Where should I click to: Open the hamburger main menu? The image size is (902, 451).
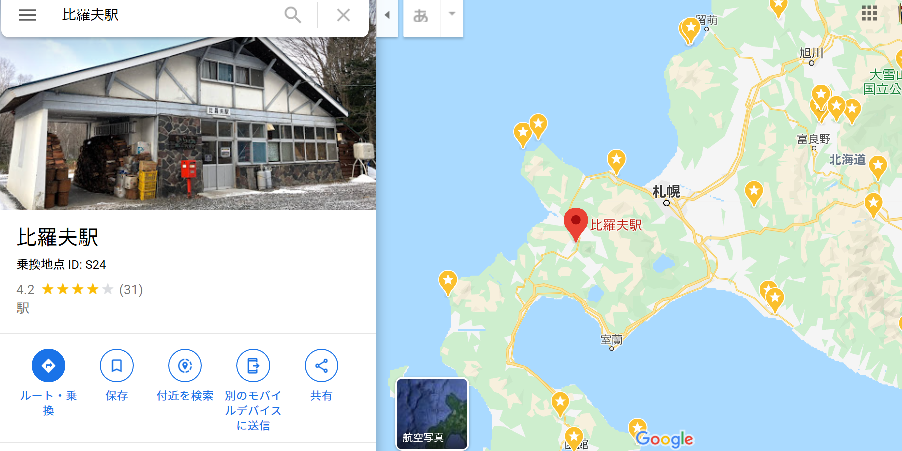(x=27, y=16)
